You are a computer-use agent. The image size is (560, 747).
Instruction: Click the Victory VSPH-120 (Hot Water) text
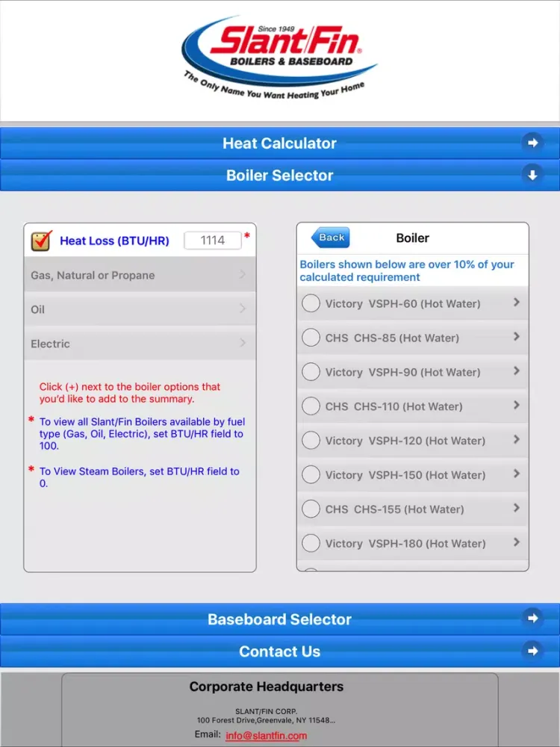405,441
